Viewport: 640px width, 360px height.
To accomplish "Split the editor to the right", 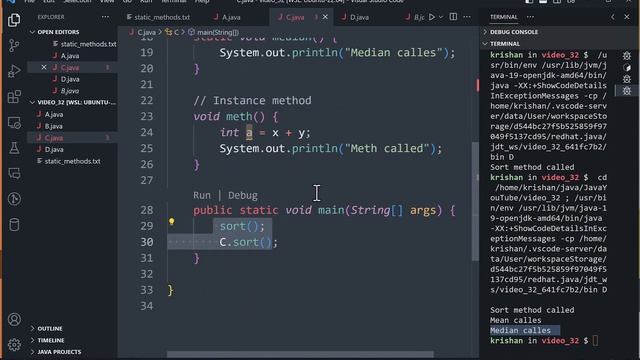I will (453, 17).
